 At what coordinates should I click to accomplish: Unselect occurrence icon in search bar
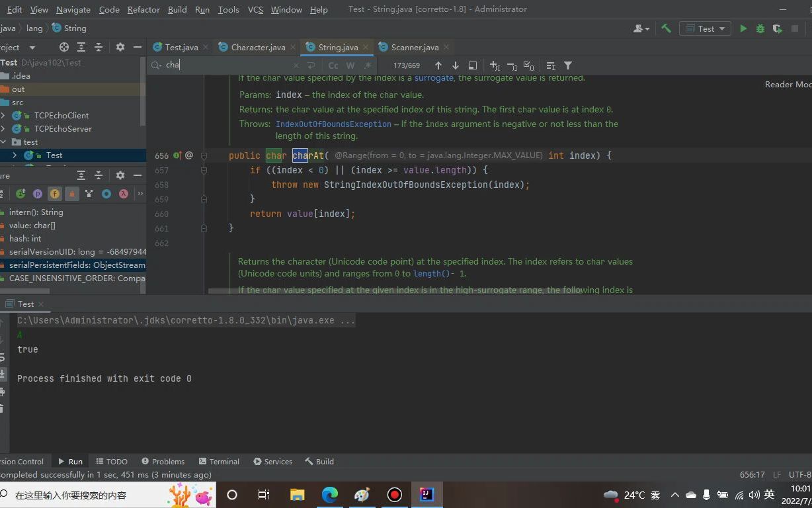(x=512, y=65)
